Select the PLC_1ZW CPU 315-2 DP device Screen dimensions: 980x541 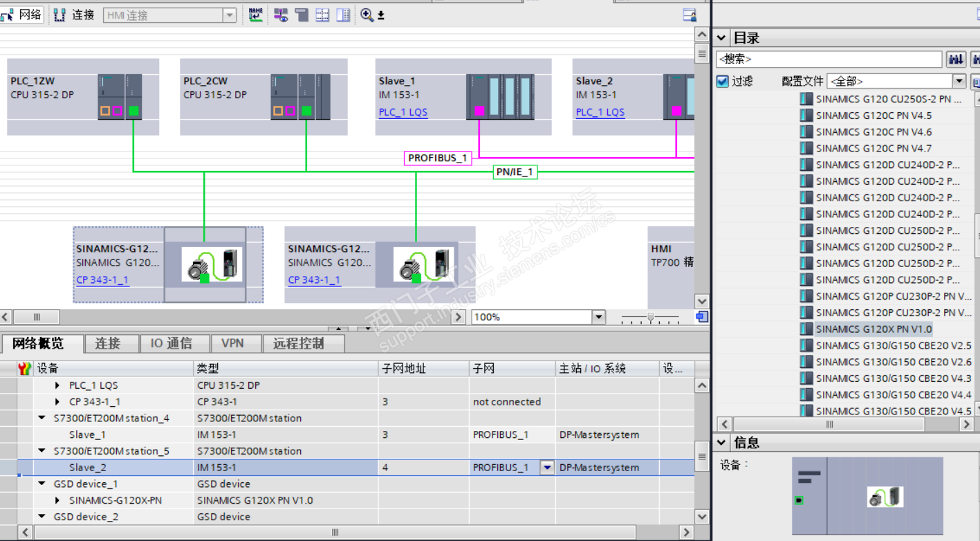click(83, 97)
